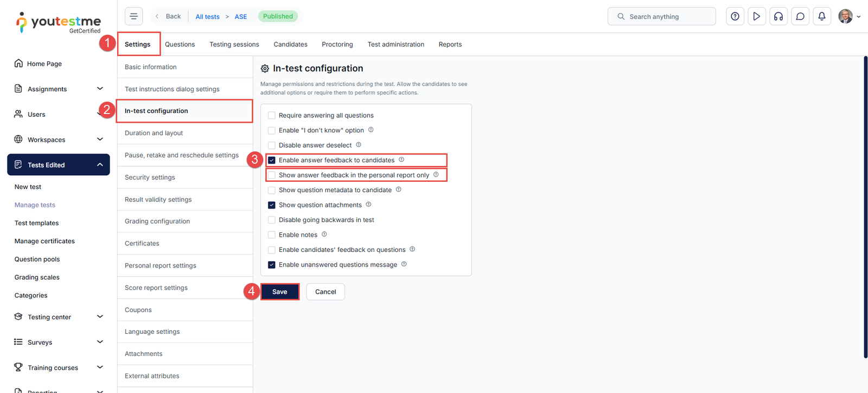Open the user profile avatar dropdown
The height and width of the screenshot is (393, 868).
(x=849, y=16)
